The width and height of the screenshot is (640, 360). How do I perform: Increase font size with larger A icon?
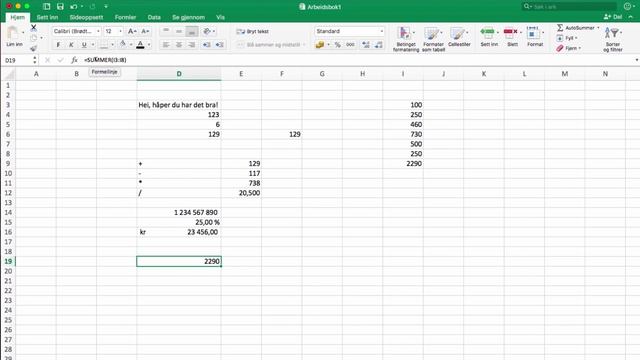pos(132,31)
